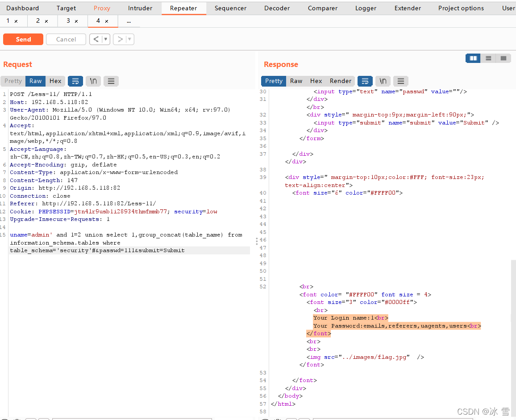Click 'Your Login name:1' in response
516x420 pixels.
[350, 318]
